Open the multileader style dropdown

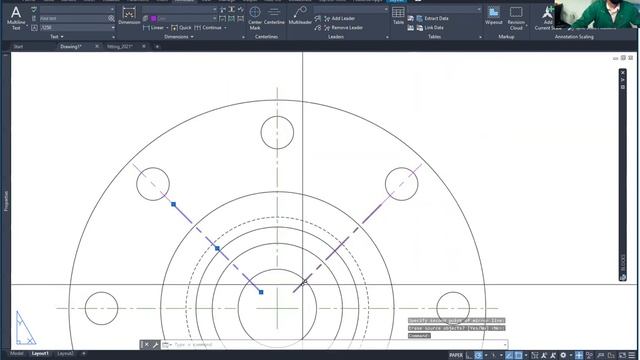tap(385, 9)
